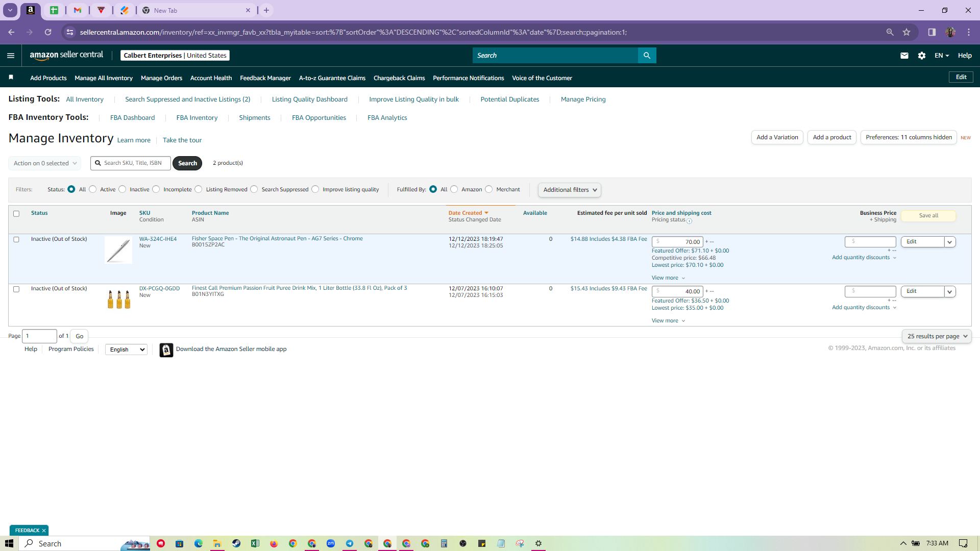The height and width of the screenshot is (551, 980).
Task: Open Chrome three-dot menu
Action: 968,32
